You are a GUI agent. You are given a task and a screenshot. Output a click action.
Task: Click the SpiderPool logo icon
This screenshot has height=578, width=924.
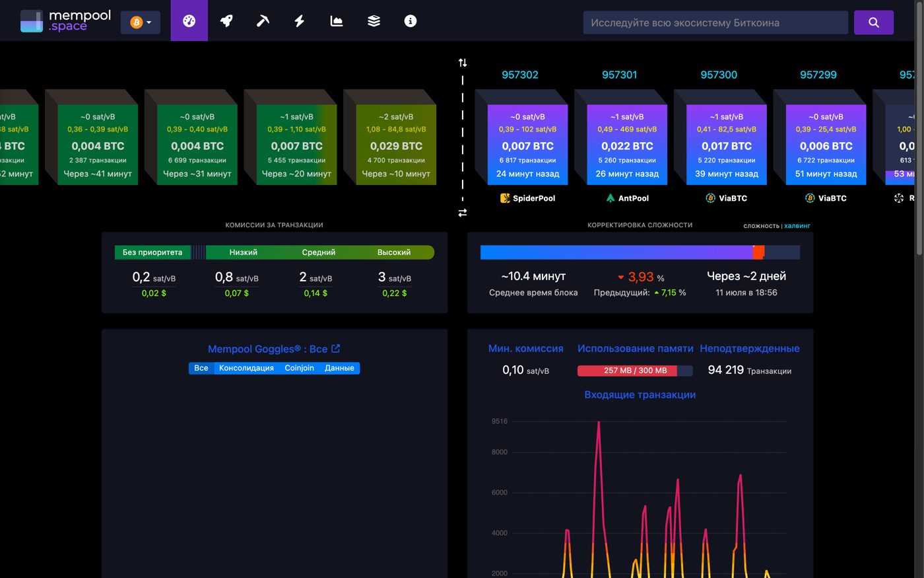click(x=505, y=198)
